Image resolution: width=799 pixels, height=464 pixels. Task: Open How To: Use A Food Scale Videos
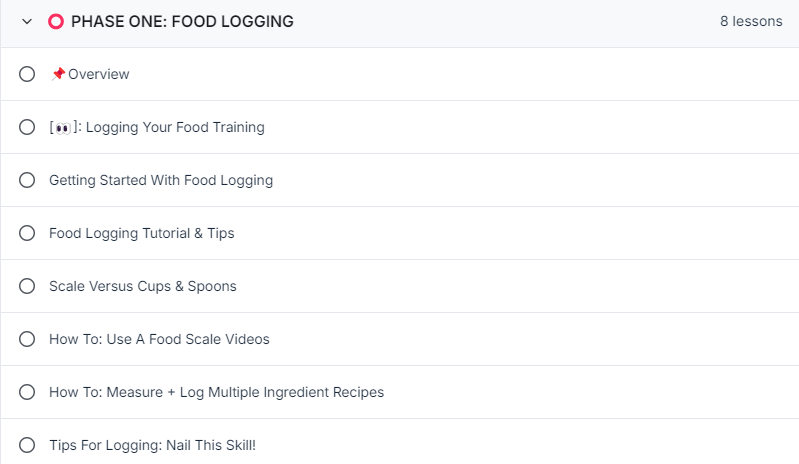pos(159,339)
